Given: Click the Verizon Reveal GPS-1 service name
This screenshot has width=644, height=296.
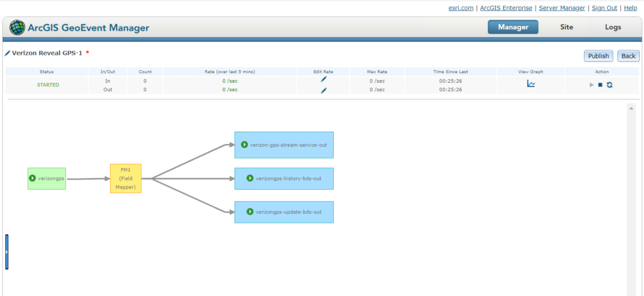Looking at the screenshot, I should [x=47, y=53].
